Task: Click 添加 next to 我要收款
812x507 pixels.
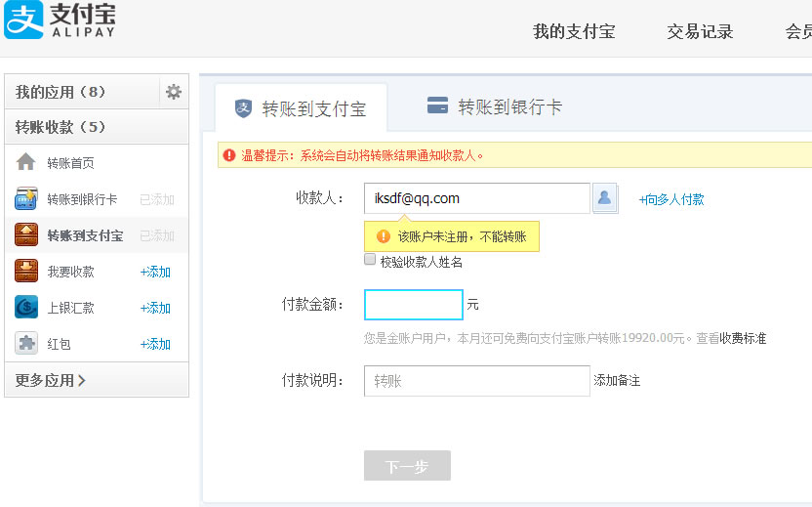Action: pyautogui.click(x=155, y=272)
